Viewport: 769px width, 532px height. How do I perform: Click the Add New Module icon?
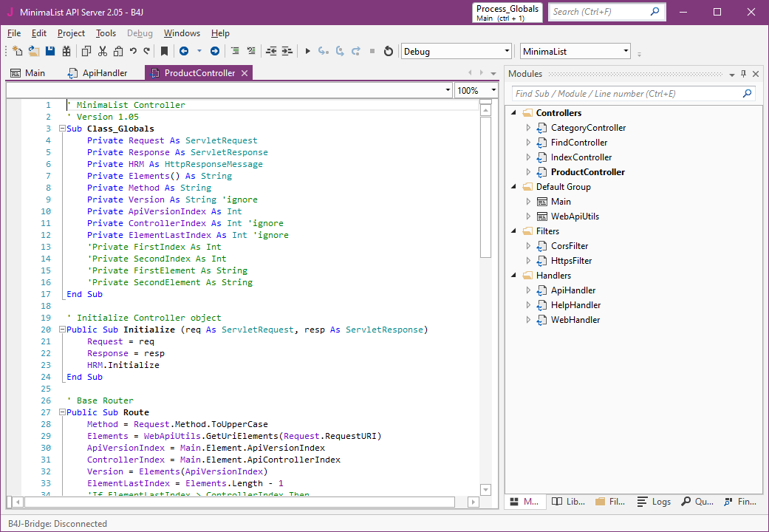pyautogui.click(x=18, y=51)
